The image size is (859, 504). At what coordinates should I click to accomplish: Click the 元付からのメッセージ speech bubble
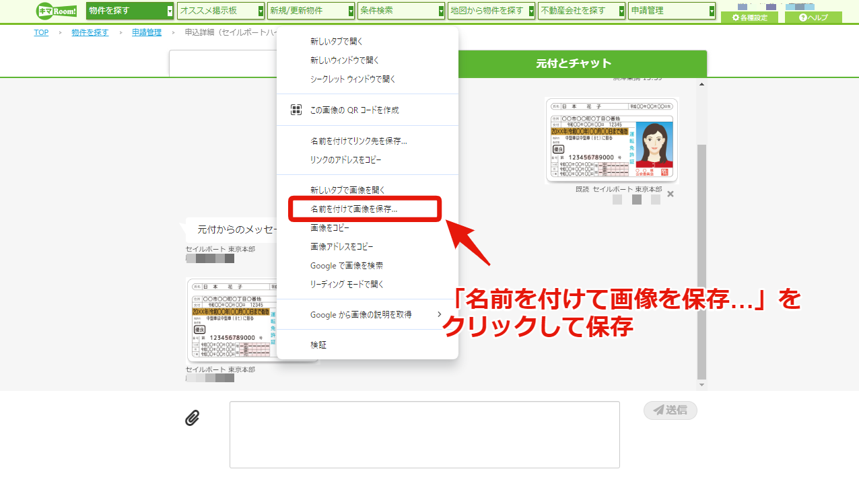click(x=232, y=230)
